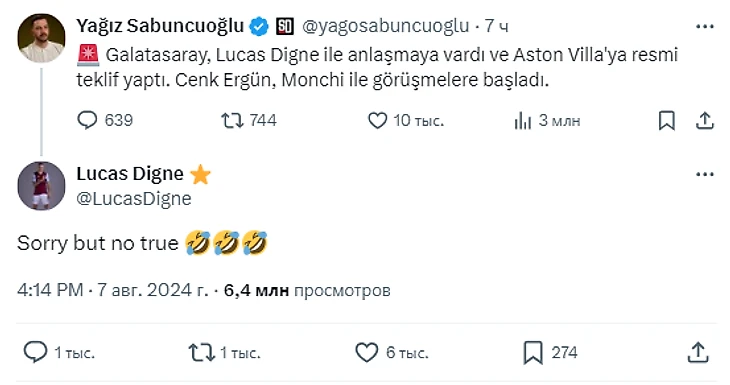This screenshot has width=730, height=385.
Task: Share Lucas Digne's tweet
Action: coord(698,352)
